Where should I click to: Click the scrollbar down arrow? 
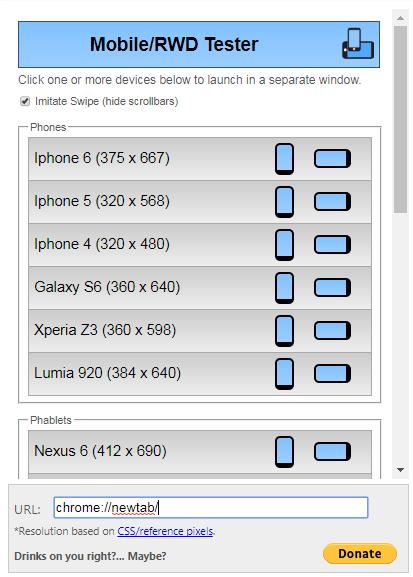tap(400, 470)
